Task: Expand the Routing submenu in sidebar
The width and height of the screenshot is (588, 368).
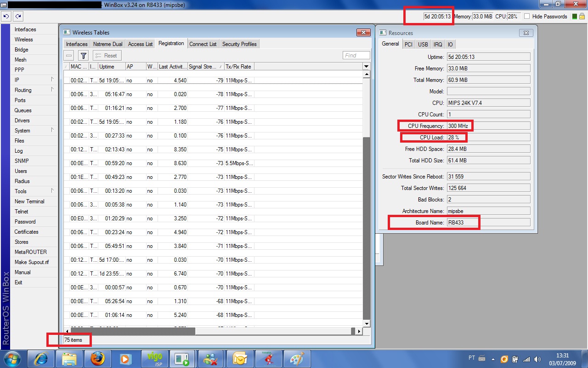Action: (52, 90)
